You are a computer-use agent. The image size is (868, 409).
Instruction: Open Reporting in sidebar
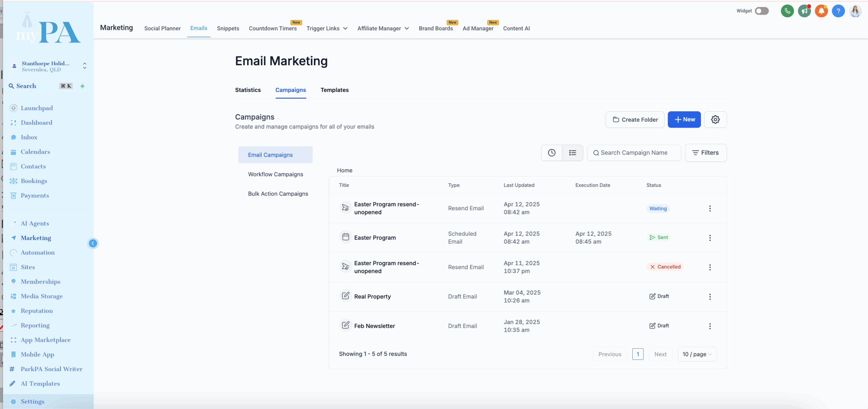point(35,325)
